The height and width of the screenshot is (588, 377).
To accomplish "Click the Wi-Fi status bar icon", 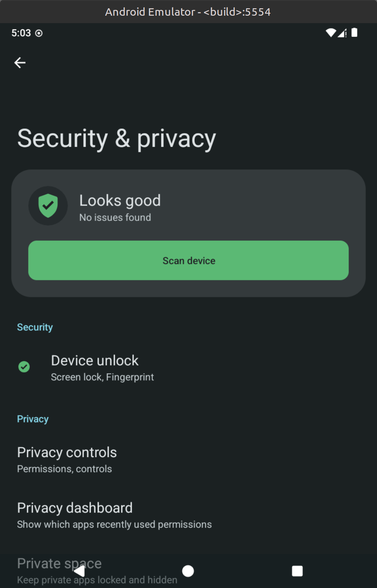I will click(331, 33).
